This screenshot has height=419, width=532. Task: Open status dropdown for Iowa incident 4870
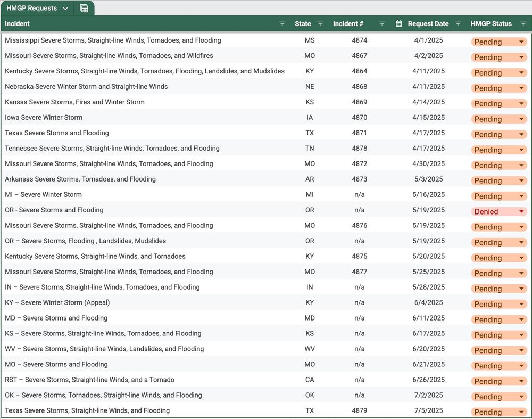tap(499, 119)
